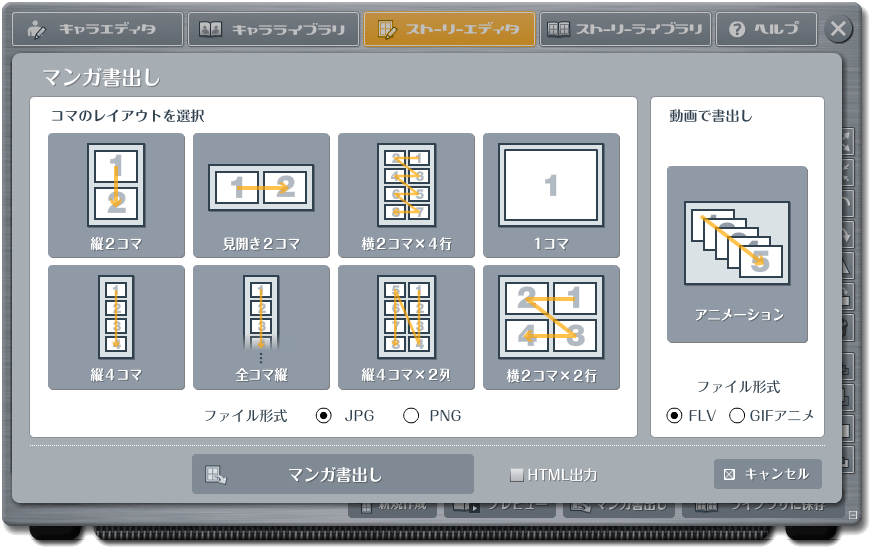
Task: Choose the 横2コマ×2行 layout
Action: 551,327
